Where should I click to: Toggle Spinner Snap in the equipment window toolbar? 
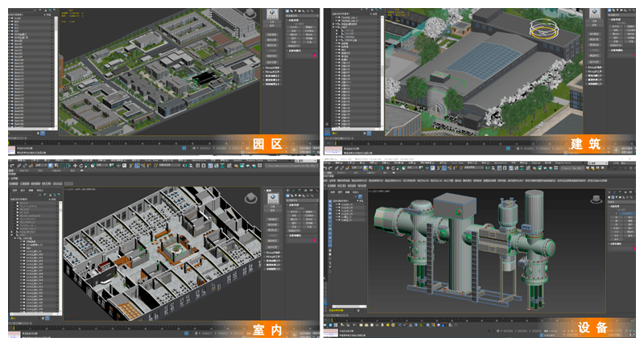tap(455, 168)
